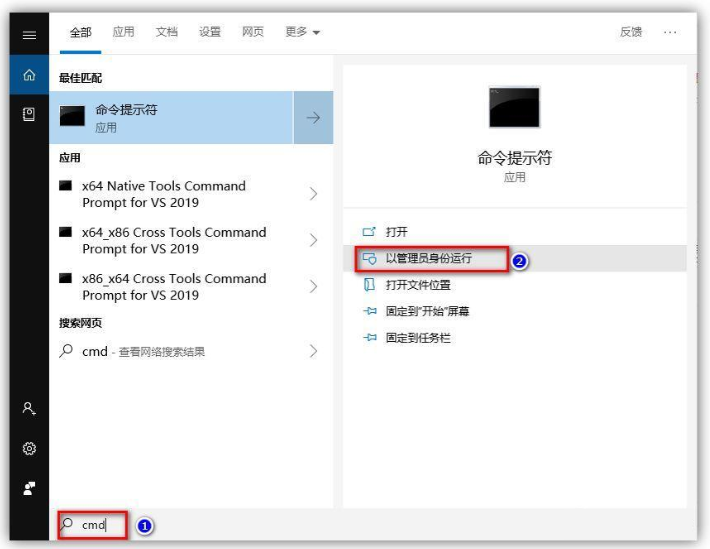Click the 打开 icon in the right pane
Viewport: 710px width, 549px height.
(369, 232)
